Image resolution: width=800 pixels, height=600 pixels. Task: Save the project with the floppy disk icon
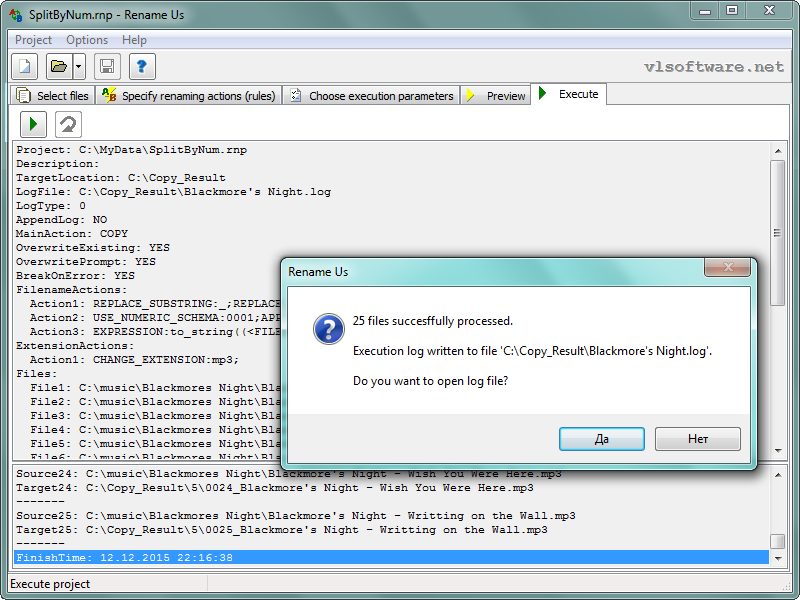(107, 66)
